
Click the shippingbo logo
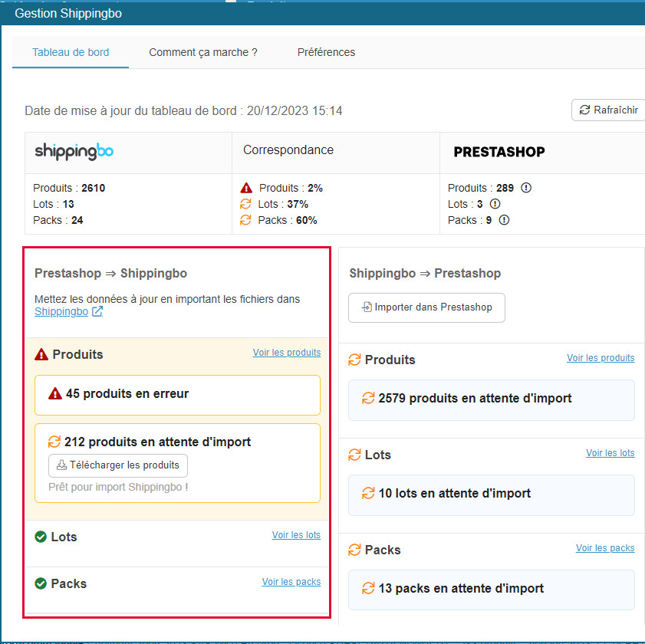click(x=74, y=152)
